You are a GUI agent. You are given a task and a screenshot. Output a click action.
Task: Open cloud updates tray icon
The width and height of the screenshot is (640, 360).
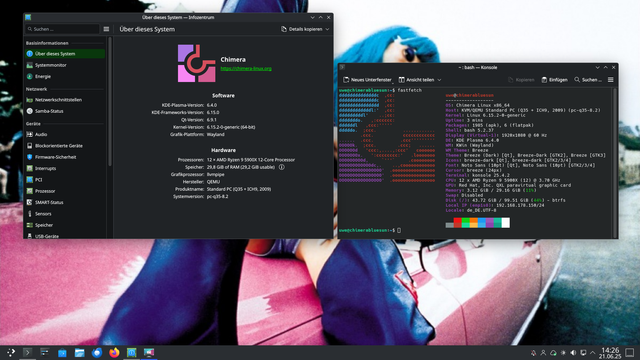[553, 353]
